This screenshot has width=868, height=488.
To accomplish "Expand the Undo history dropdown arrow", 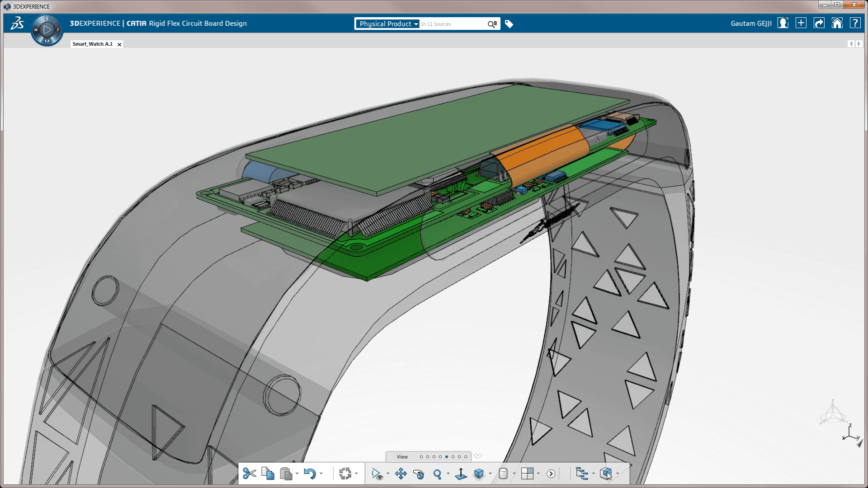I will coord(321,474).
